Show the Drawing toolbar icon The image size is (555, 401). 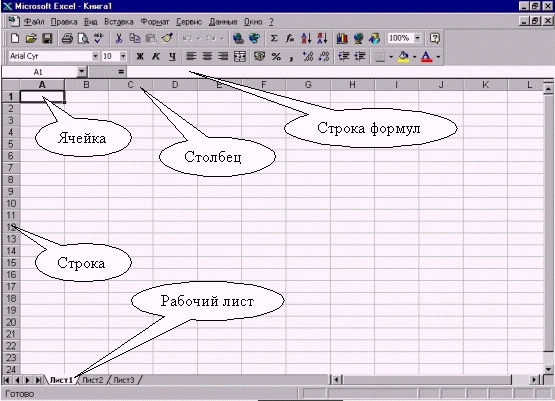(x=374, y=38)
